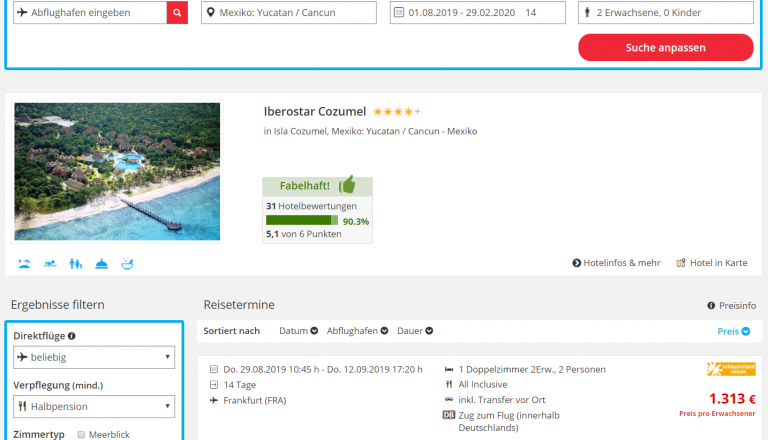Click the location pin icon in the destination field
This screenshot has height=440, width=768.
pos(211,12)
